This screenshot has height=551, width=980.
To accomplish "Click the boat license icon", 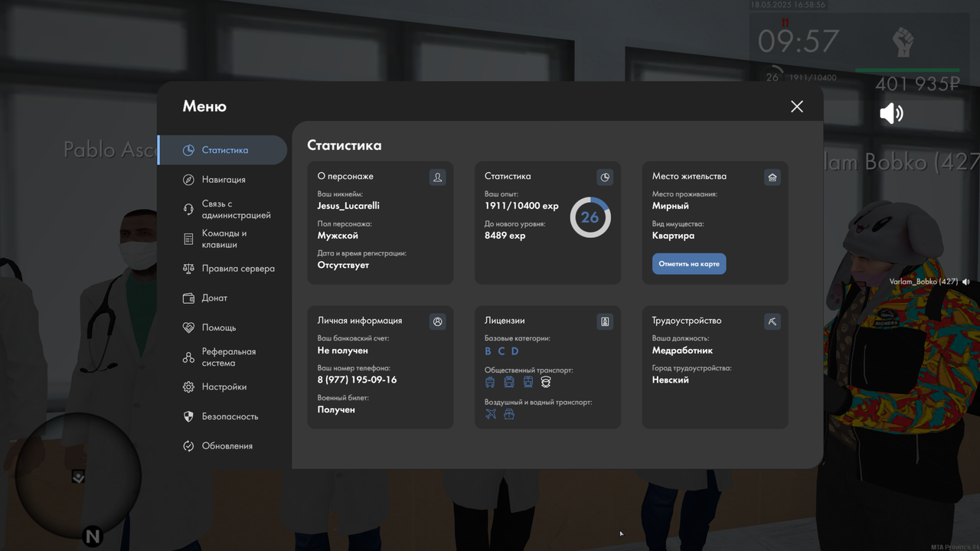I will pyautogui.click(x=509, y=414).
